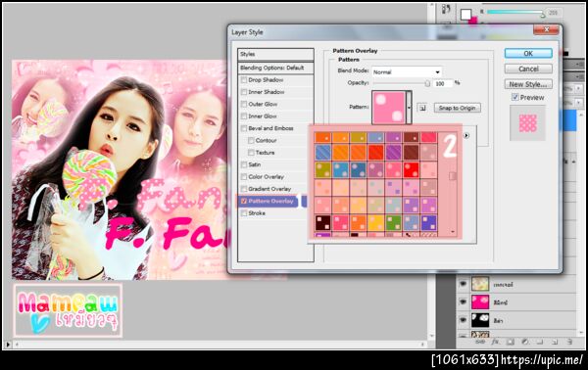Enable the Inner Shadow checkbox

[244, 92]
